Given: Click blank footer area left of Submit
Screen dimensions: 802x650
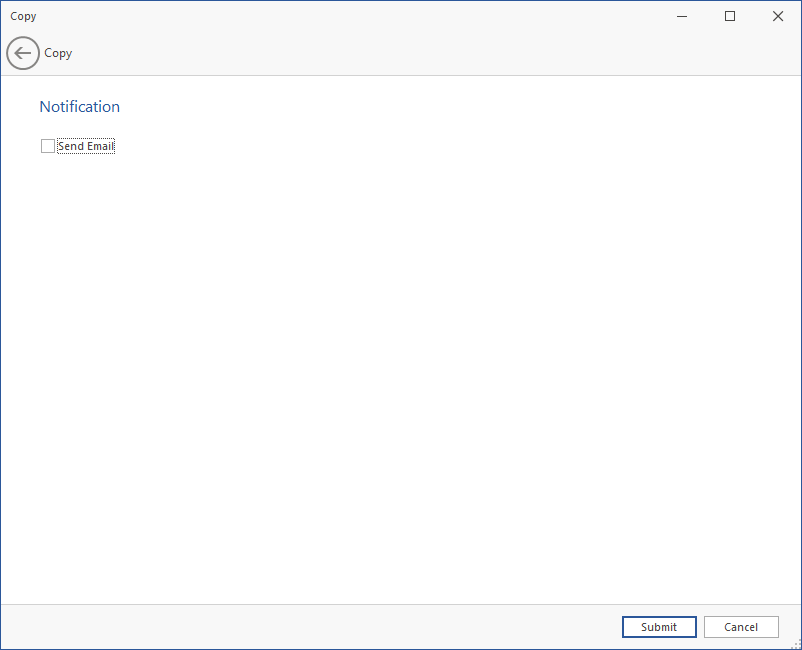Looking at the screenshot, I should point(300,627).
